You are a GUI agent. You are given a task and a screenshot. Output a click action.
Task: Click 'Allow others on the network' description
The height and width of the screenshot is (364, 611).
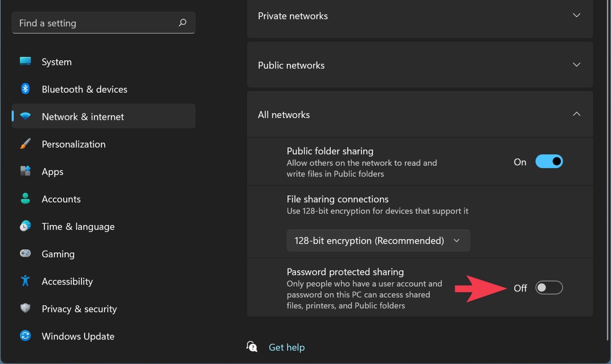click(x=362, y=168)
